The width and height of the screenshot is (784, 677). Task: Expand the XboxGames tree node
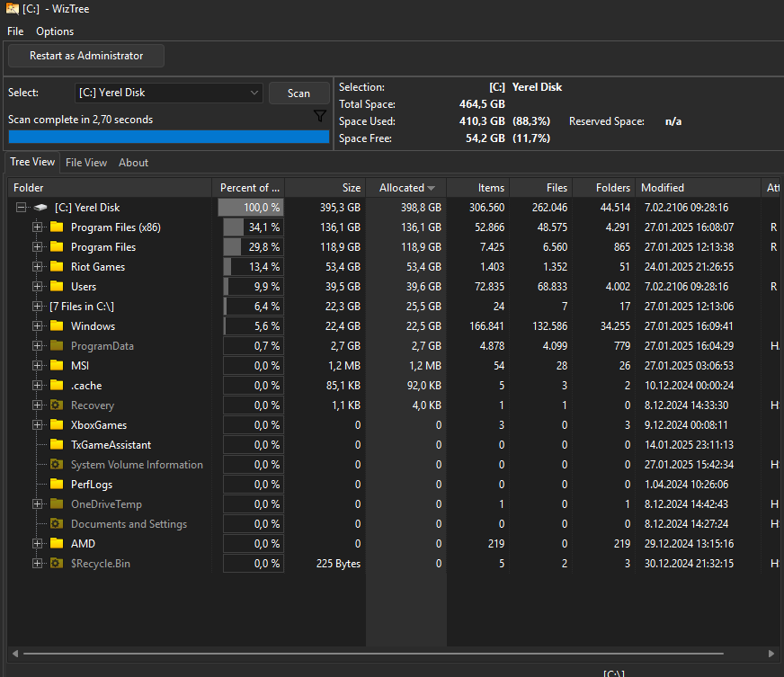click(37, 425)
